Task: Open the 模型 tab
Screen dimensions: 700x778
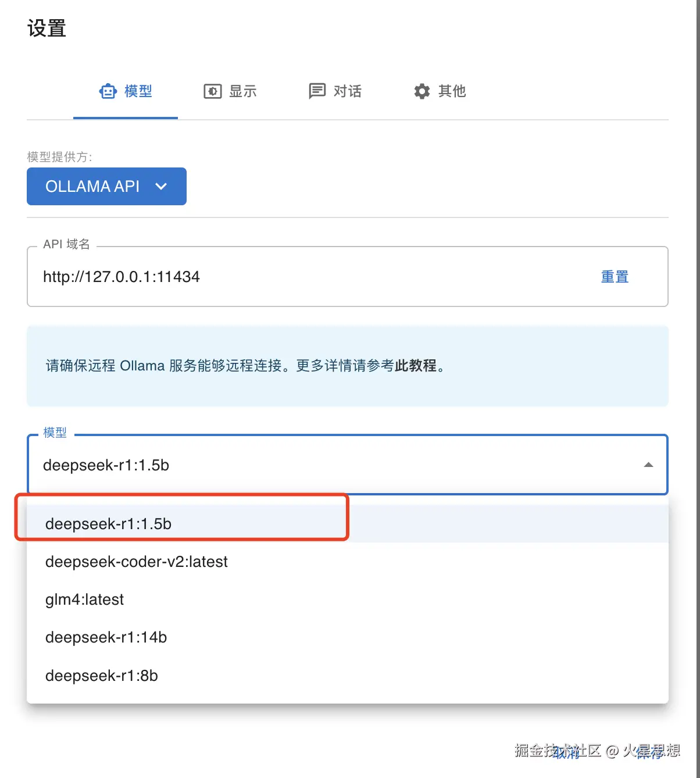Action: point(126,91)
